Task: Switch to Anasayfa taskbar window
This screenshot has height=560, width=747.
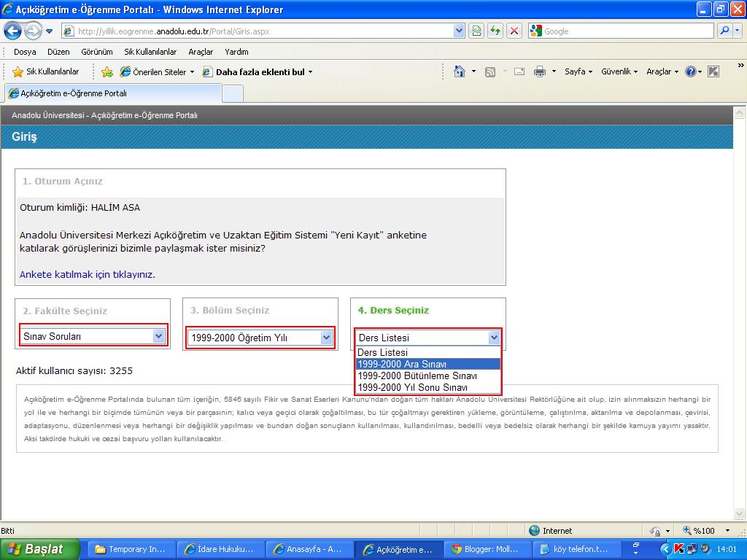Action: [x=309, y=549]
